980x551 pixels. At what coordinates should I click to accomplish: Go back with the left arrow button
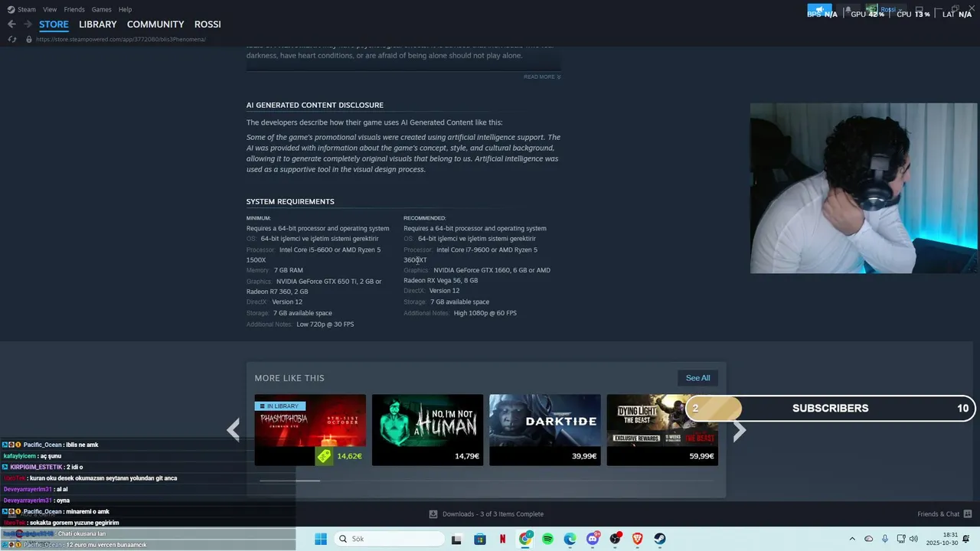[11, 24]
